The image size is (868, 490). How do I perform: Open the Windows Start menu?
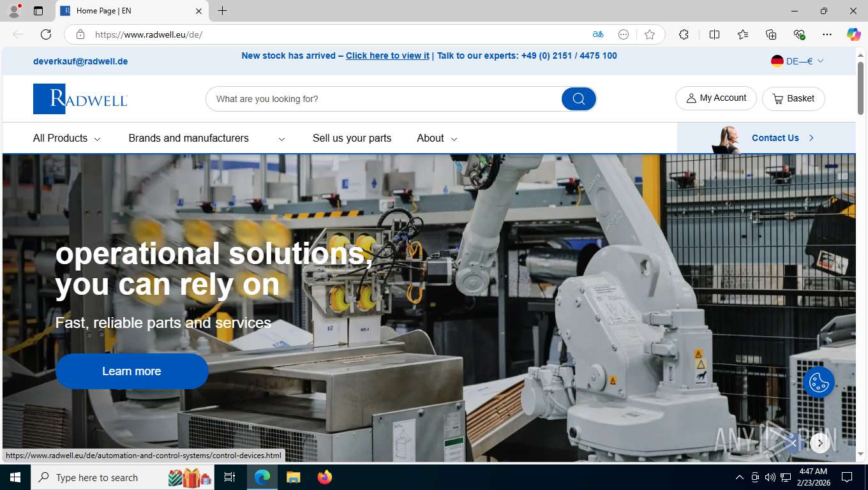(x=15, y=477)
